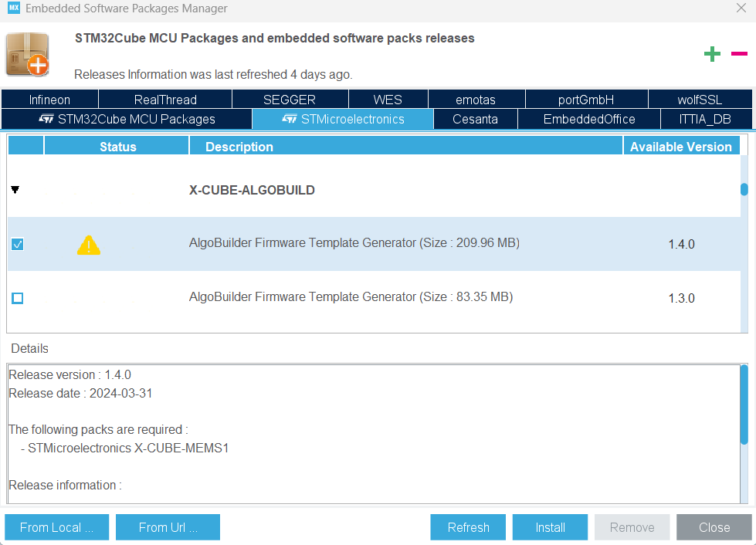
Task: Open From Local file dialog
Action: point(56,527)
